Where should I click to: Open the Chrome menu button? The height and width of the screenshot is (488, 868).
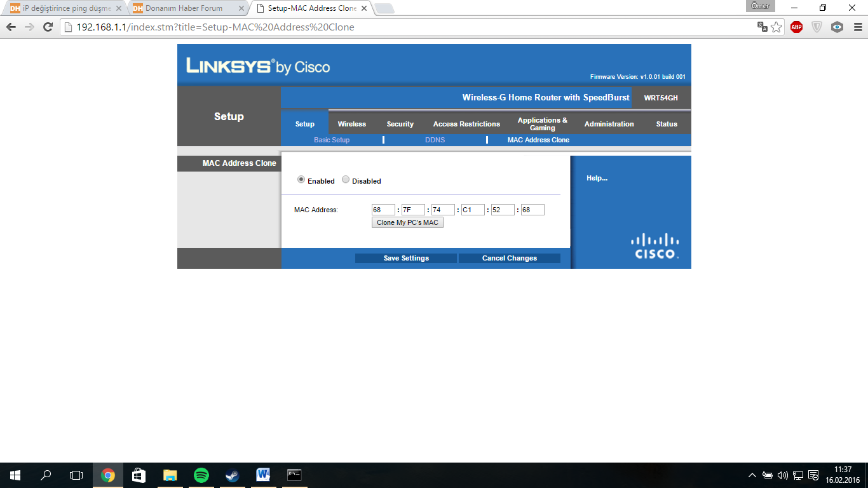(x=857, y=27)
